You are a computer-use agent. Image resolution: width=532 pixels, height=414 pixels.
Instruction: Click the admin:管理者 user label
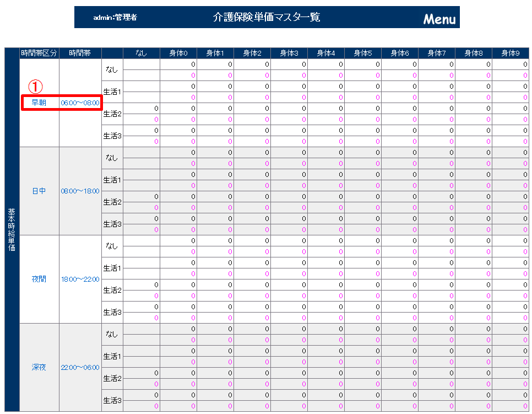coord(115,17)
